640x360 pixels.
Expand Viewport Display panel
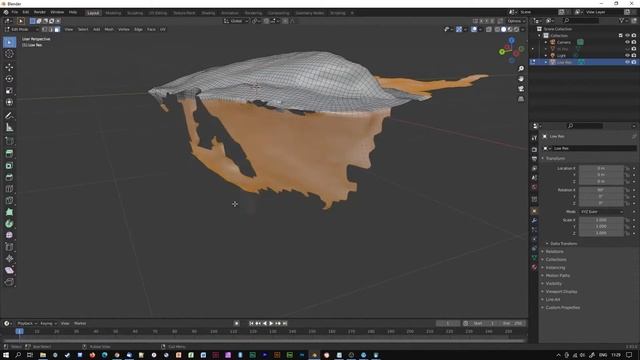click(x=561, y=292)
